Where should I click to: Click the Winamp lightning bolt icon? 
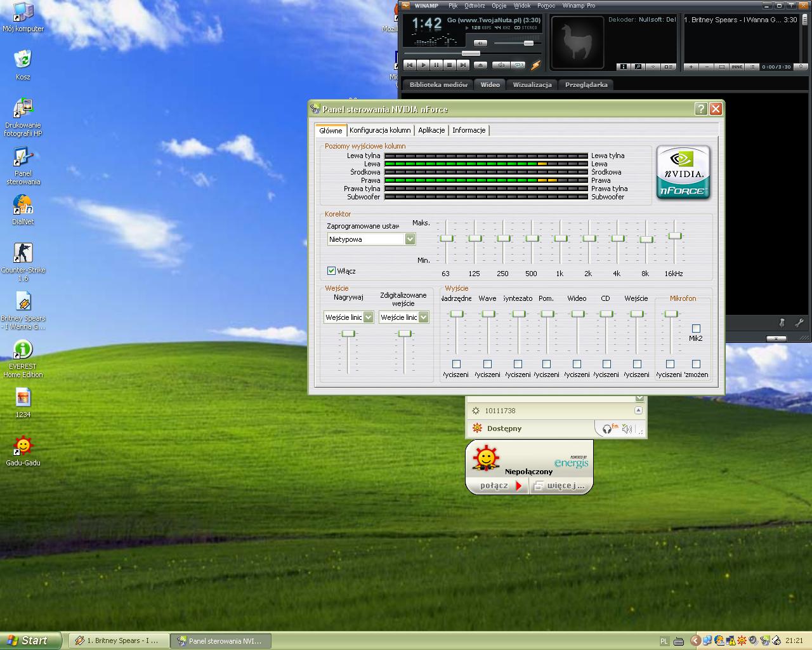(535, 65)
